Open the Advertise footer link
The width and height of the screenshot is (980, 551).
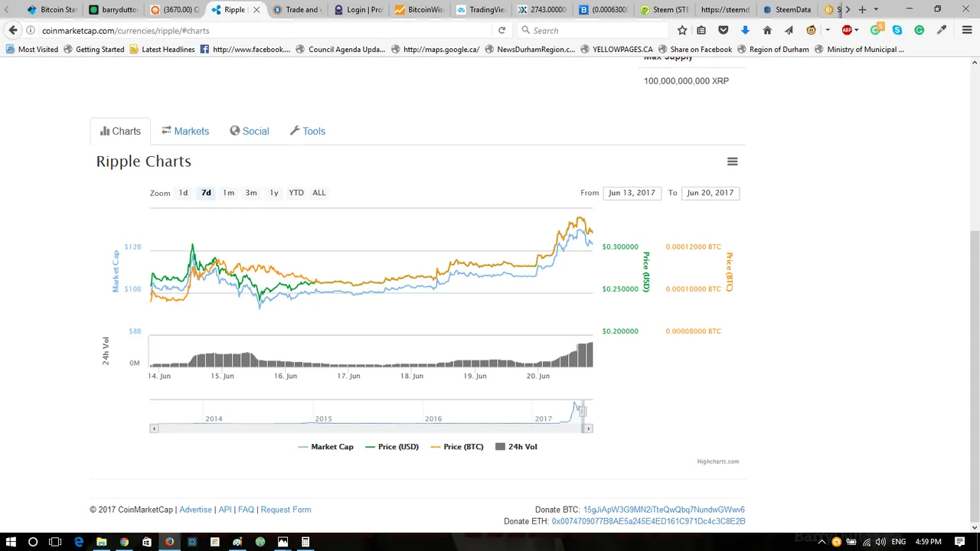195,510
